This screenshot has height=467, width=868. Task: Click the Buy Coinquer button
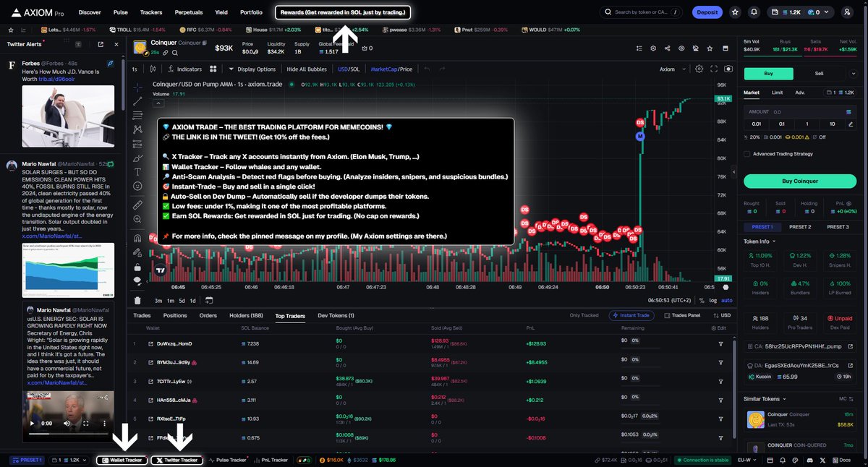(x=799, y=181)
